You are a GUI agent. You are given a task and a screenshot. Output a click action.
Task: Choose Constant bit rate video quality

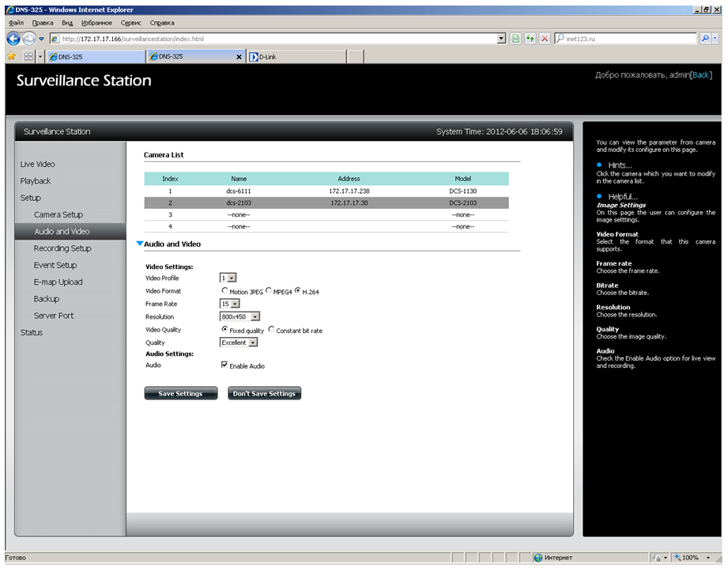(272, 330)
